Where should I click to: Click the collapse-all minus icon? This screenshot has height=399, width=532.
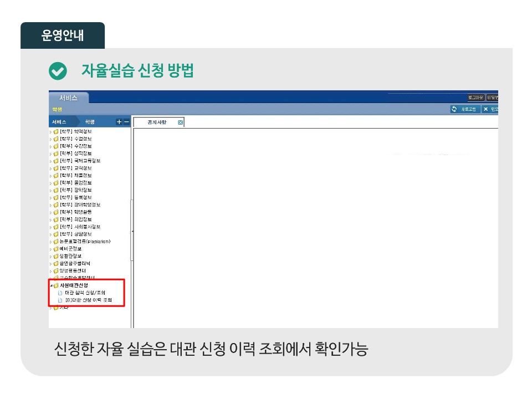(x=126, y=122)
